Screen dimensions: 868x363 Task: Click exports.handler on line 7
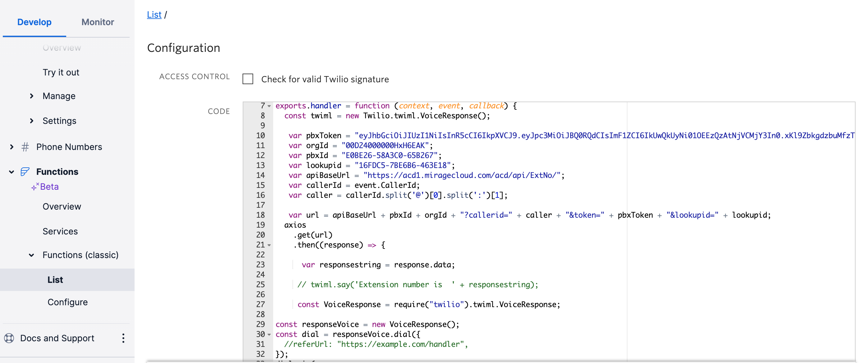pos(308,106)
